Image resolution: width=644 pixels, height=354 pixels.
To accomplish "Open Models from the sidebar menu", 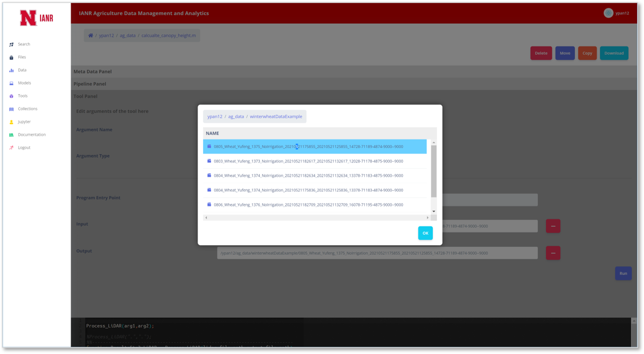I will tap(24, 83).
